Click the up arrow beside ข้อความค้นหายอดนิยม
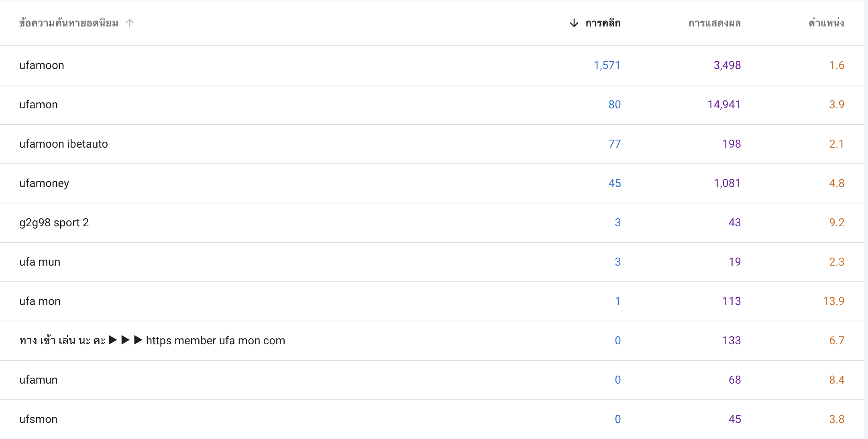 pos(129,23)
